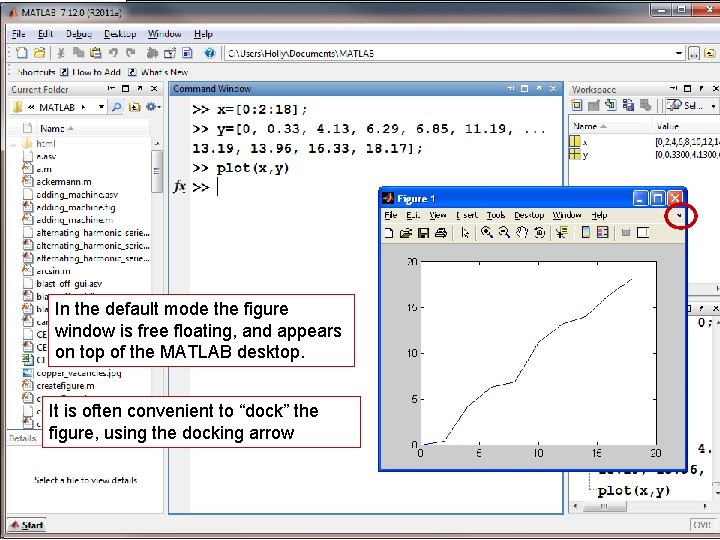Go up one level in Current Folder panel
Viewport: 720px width, 540px height.
(134, 107)
